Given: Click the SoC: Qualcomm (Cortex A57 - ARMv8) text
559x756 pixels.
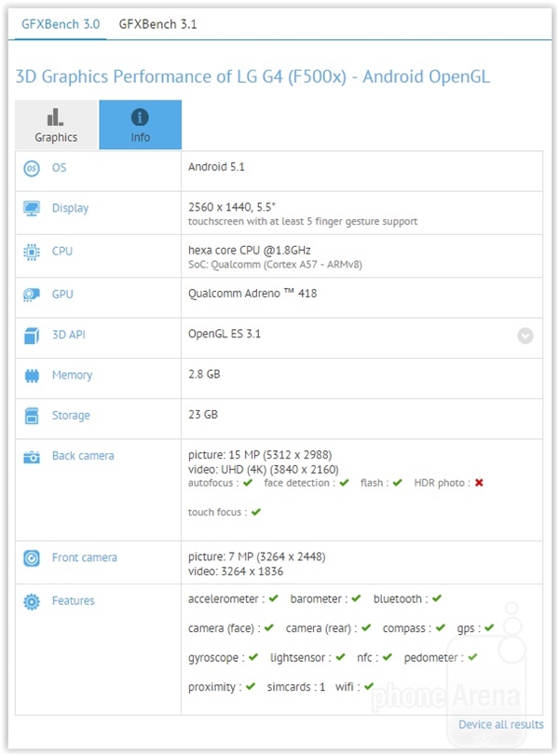Looking at the screenshot, I should pos(275,264).
